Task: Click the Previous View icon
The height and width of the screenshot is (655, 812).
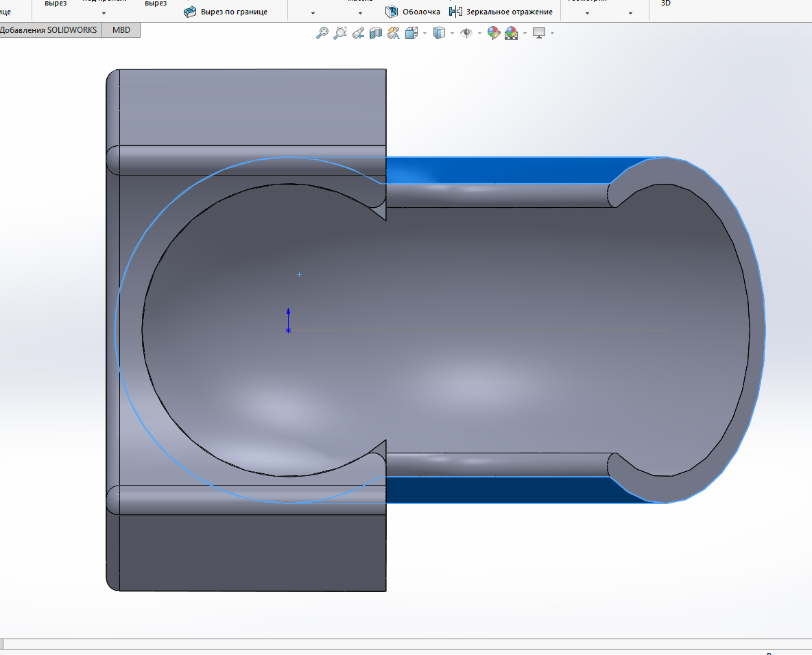Action: pyautogui.click(x=357, y=33)
